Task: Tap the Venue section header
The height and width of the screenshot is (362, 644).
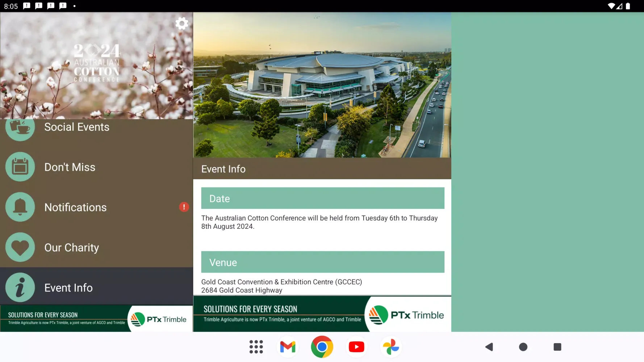Action: click(x=322, y=262)
